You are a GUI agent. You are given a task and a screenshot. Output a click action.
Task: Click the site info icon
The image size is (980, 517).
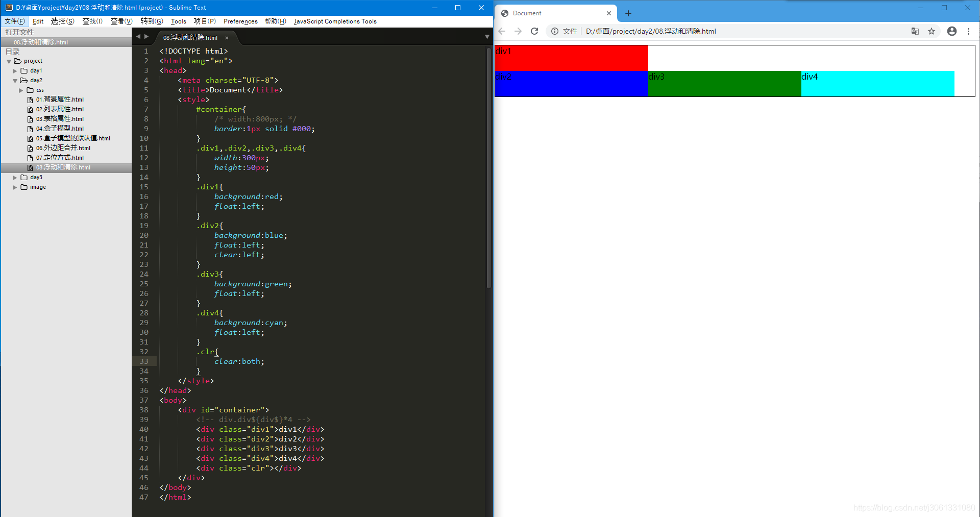[x=555, y=31]
